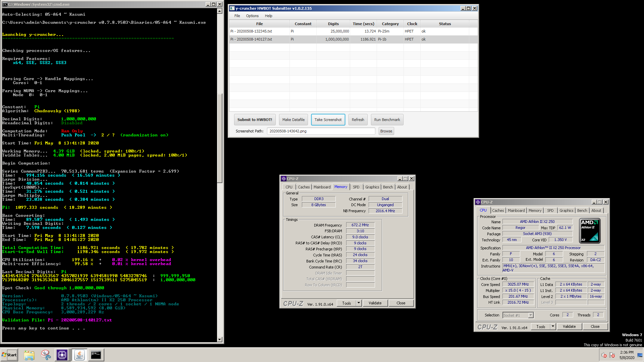Click the DRAM Frequency value 672.2 MHz
The height and width of the screenshot is (362, 644).
tap(360, 225)
